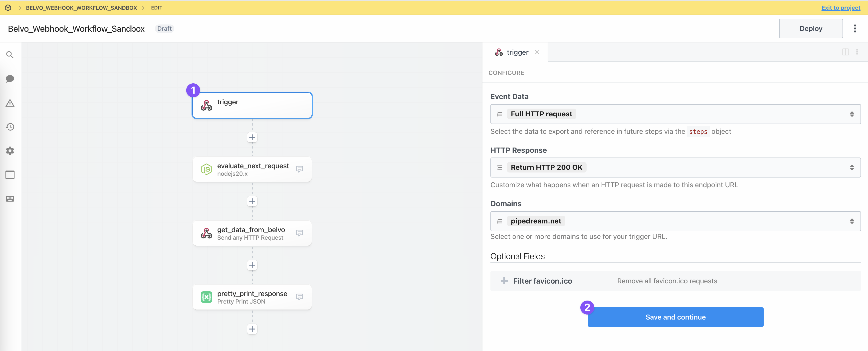Click the Optional Fields heading
The image size is (868, 351).
(517, 256)
